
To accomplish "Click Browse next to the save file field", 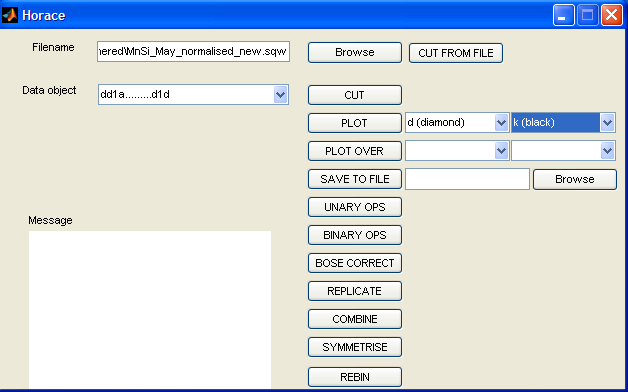I will click(x=575, y=179).
